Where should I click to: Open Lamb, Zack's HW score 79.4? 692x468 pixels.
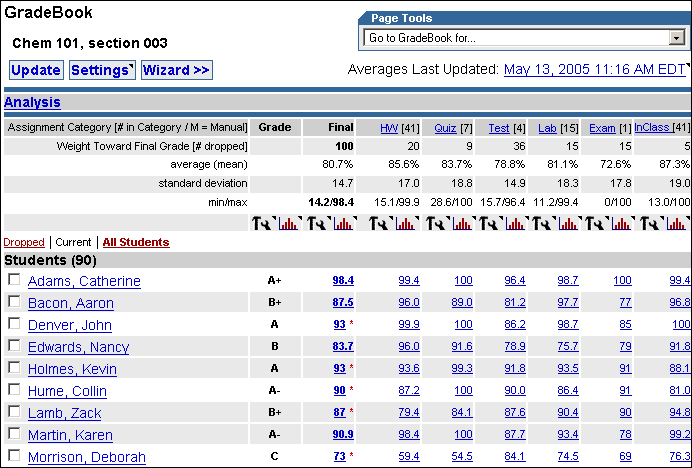[409, 412]
